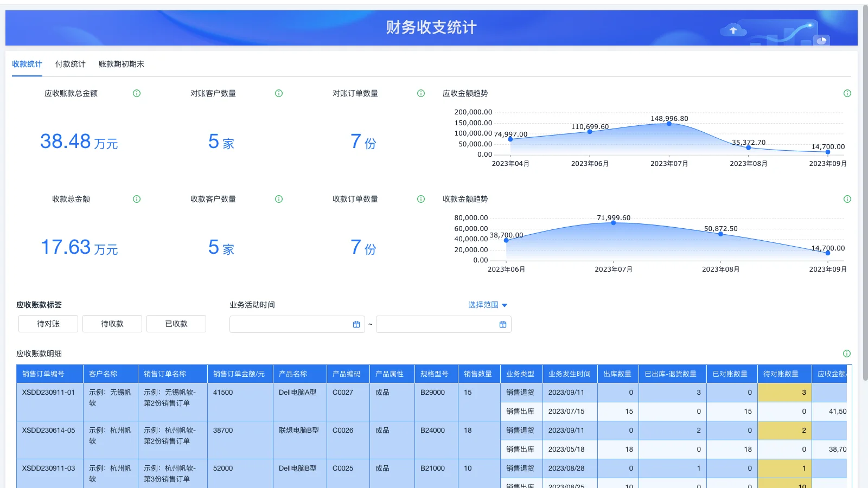Click order number XSDD230911-01 in the table

[49, 392]
